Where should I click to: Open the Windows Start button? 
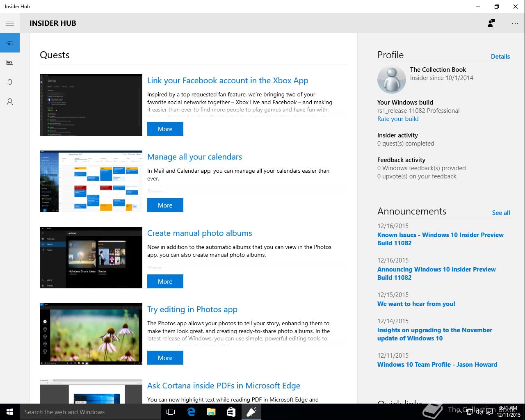[x=10, y=412]
